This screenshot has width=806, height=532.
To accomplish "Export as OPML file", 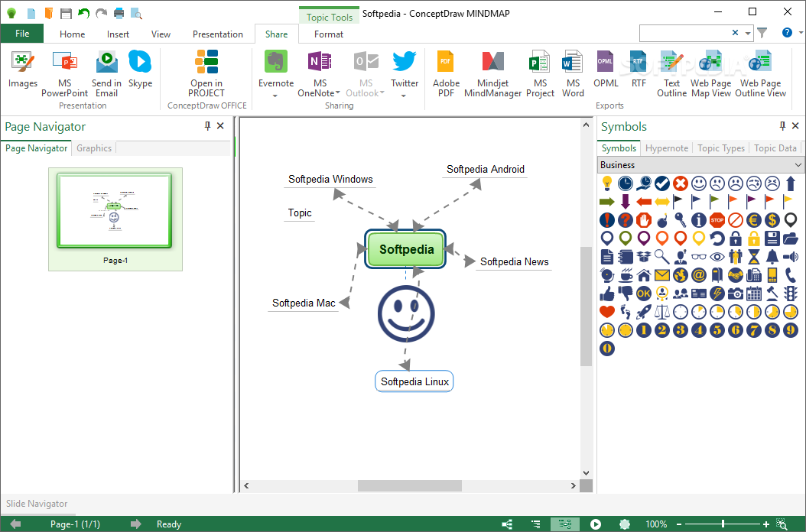I will click(x=606, y=70).
